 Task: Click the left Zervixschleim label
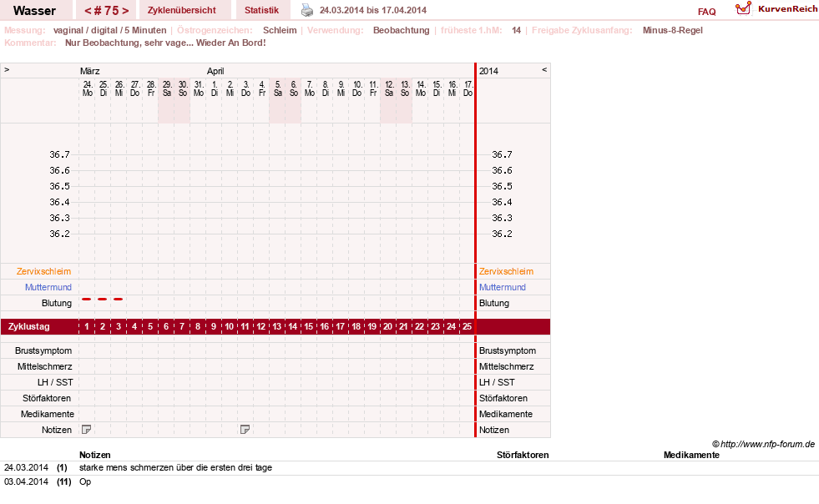[x=44, y=271]
